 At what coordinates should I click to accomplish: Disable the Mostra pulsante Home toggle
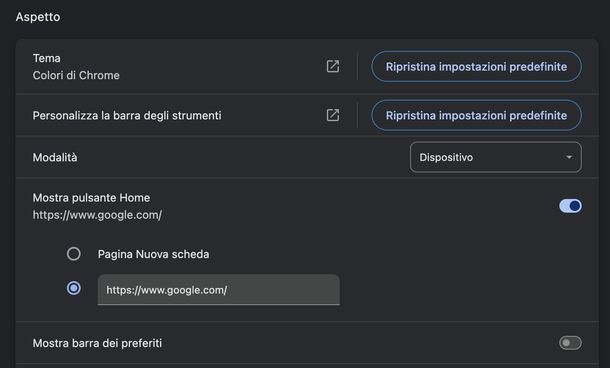point(570,206)
